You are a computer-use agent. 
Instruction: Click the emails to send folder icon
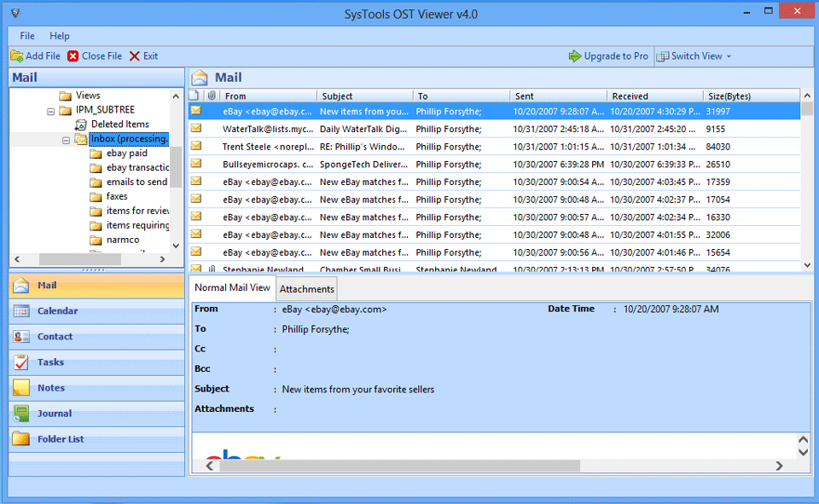pyautogui.click(x=96, y=182)
